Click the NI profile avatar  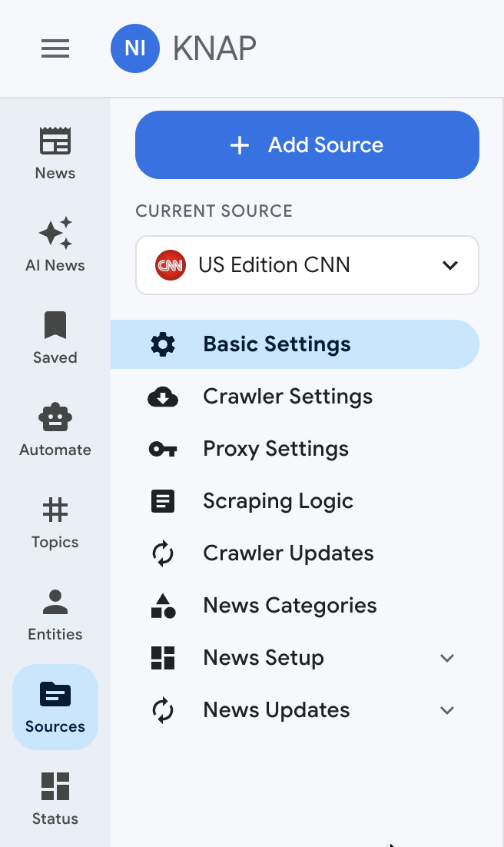point(135,48)
